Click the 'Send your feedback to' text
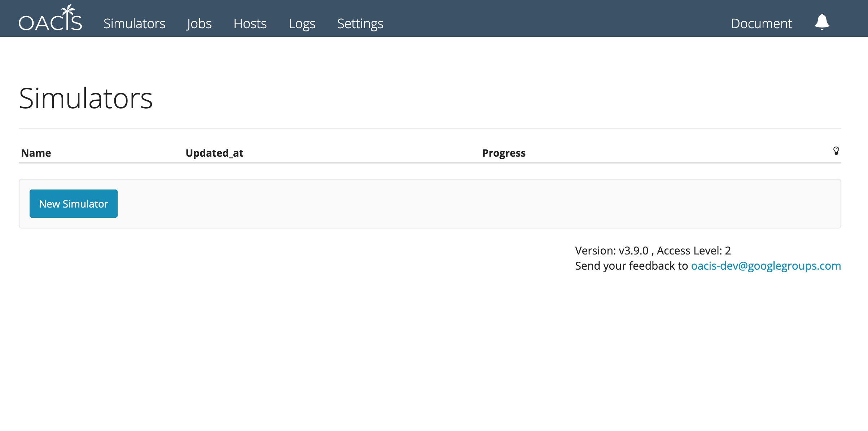This screenshot has height=431, width=868. point(631,266)
